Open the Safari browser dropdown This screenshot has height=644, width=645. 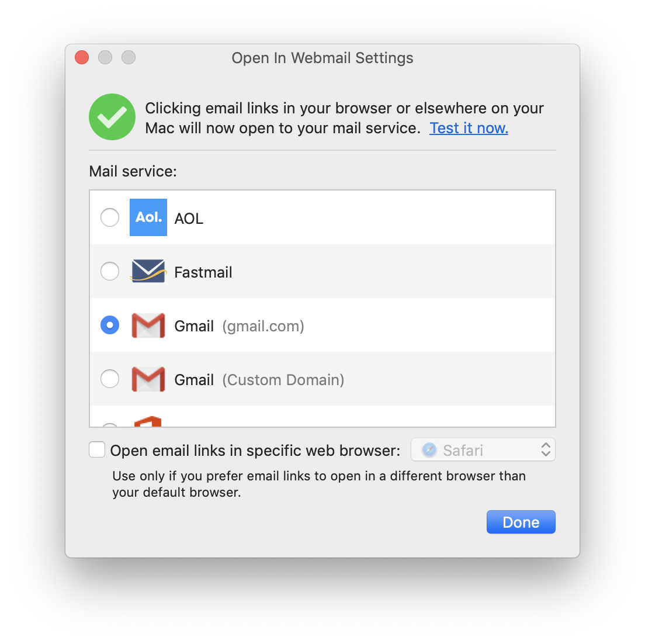[483, 450]
